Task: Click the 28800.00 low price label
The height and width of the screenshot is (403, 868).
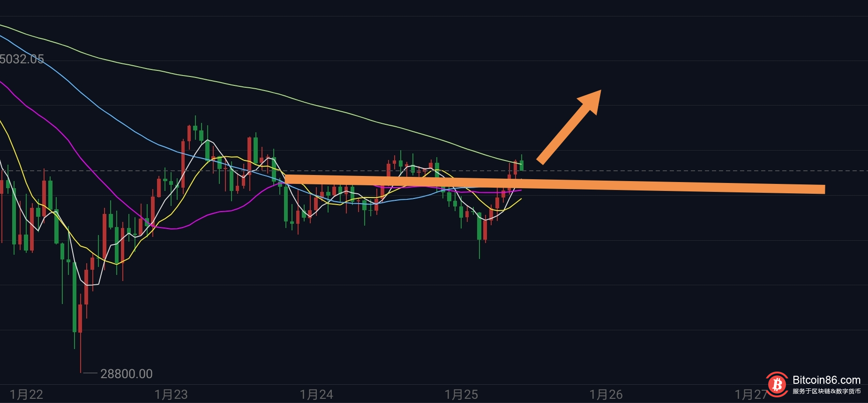Action: pyautogui.click(x=127, y=374)
